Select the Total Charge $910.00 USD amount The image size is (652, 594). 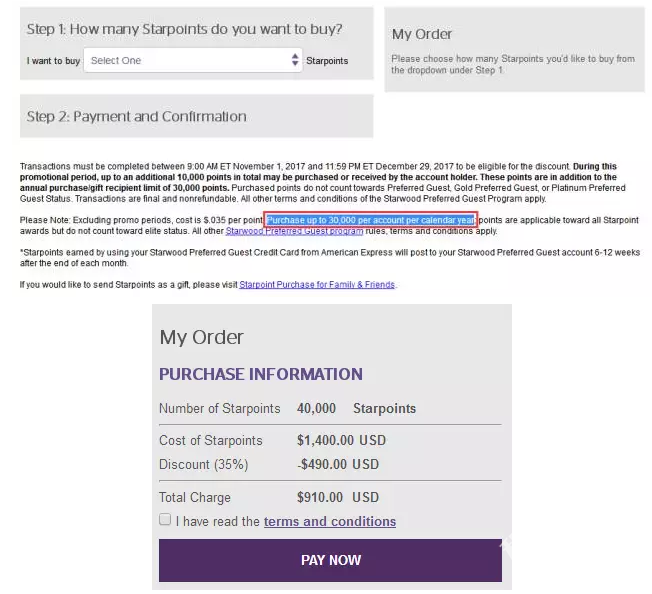338,497
